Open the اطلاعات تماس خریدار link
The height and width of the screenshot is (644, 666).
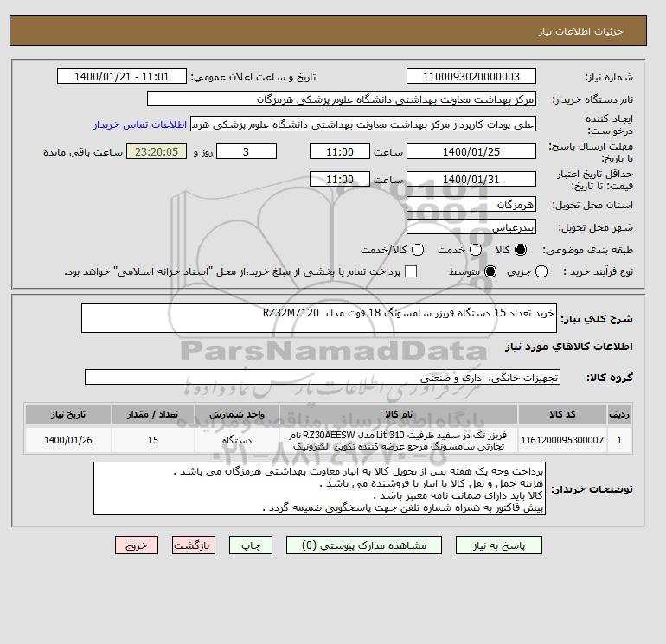click(x=140, y=124)
